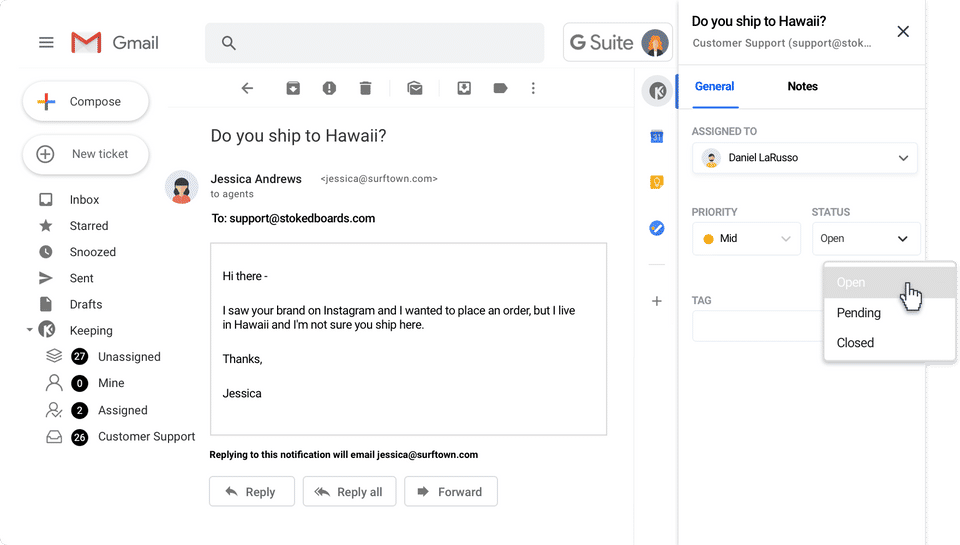The image size is (960, 545).
Task: Click the Google Keep lightbulb icon
Action: pos(657,182)
